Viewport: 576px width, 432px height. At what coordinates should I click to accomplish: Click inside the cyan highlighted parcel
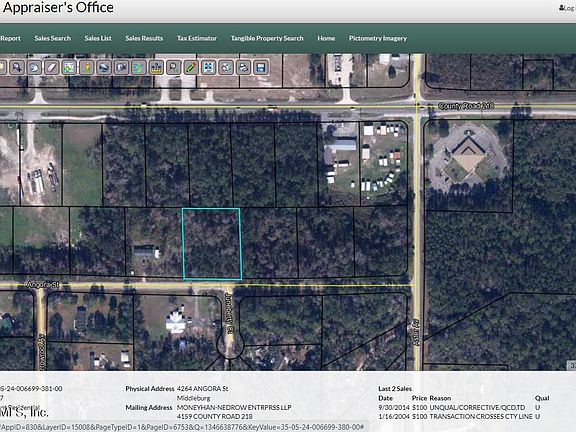click(x=212, y=244)
